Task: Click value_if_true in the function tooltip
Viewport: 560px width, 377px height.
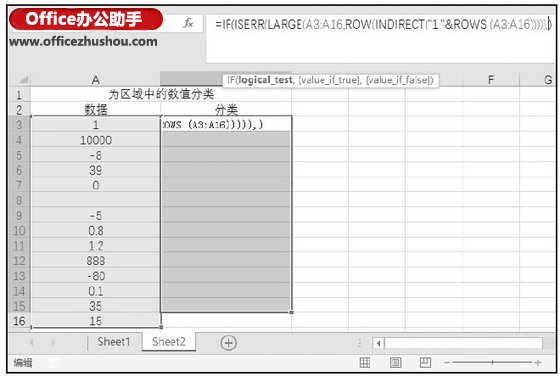Action: (329, 80)
